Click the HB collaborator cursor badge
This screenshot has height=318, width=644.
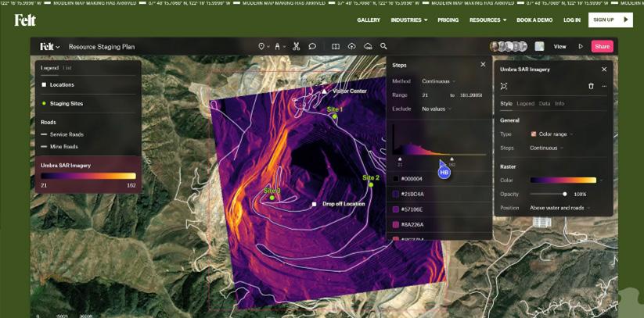click(x=444, y=173)
